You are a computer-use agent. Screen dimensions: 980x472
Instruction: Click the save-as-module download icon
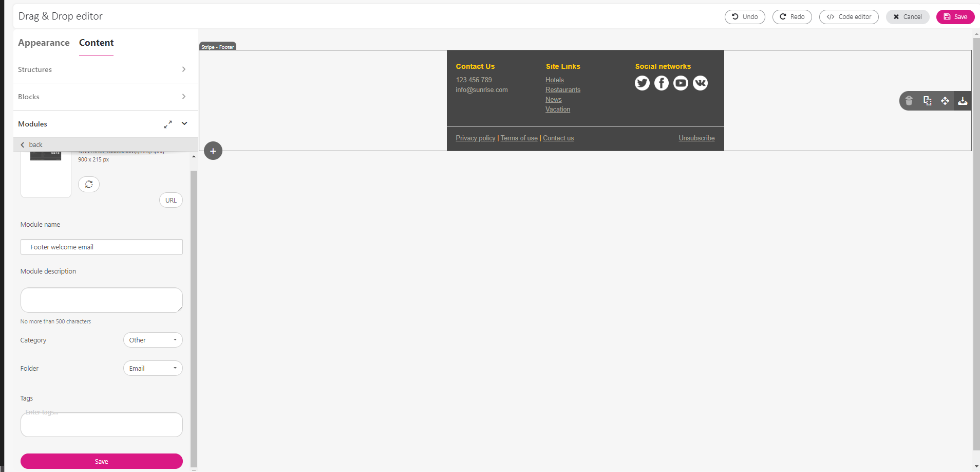963,101
